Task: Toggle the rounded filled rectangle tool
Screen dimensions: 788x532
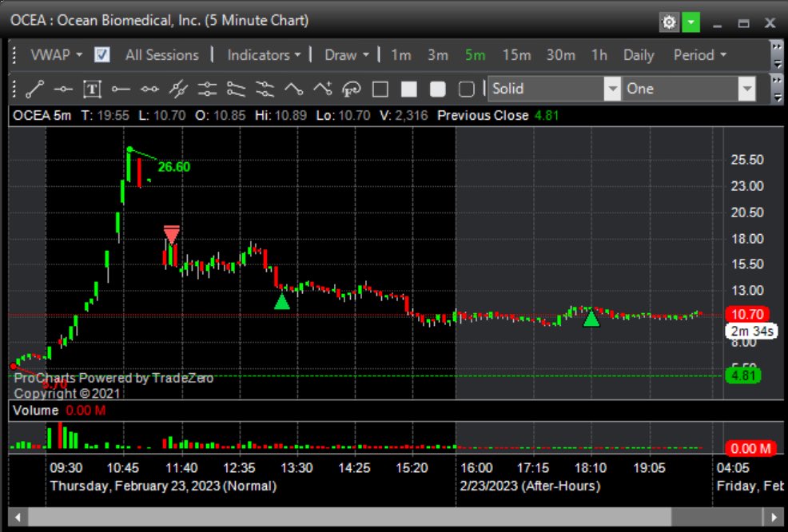Action: coord(437,89)
